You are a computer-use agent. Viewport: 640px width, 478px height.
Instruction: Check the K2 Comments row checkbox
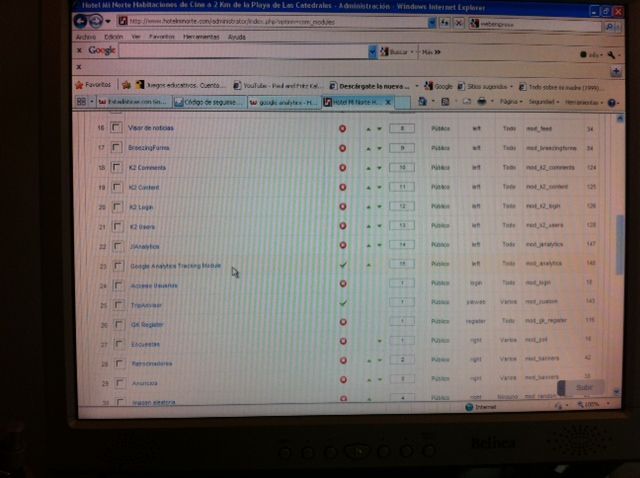117,167
